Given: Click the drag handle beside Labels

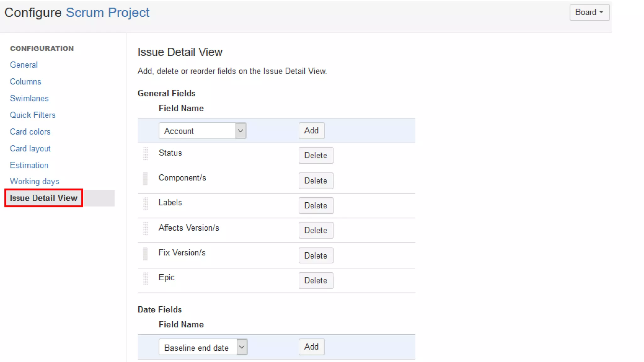Looking at the screenshot, I should click(145, 204).
